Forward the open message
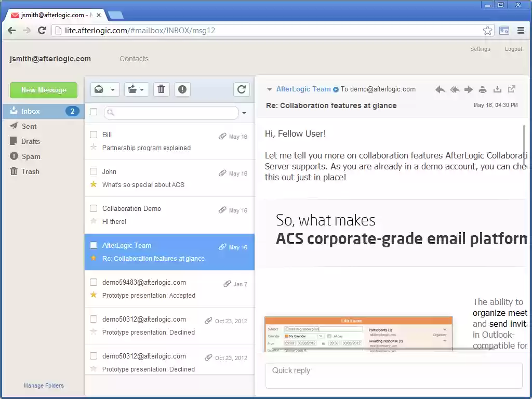The height and width of the screenshot is (399, 532). [x=468, y=89]
